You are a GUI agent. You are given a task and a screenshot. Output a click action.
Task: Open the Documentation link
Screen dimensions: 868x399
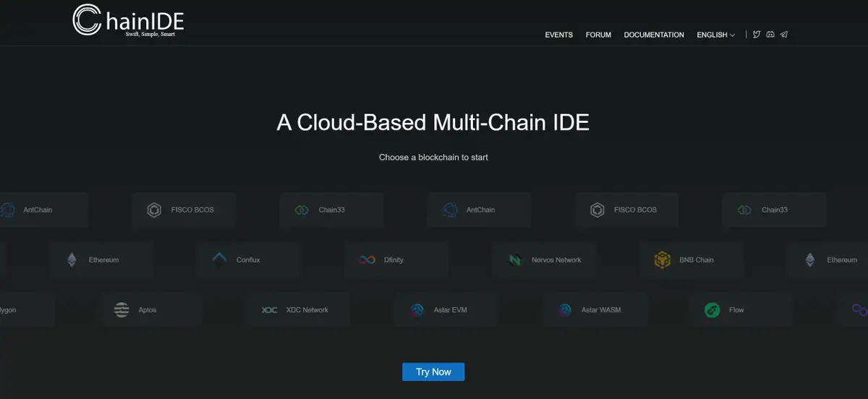tap(653, 35)
